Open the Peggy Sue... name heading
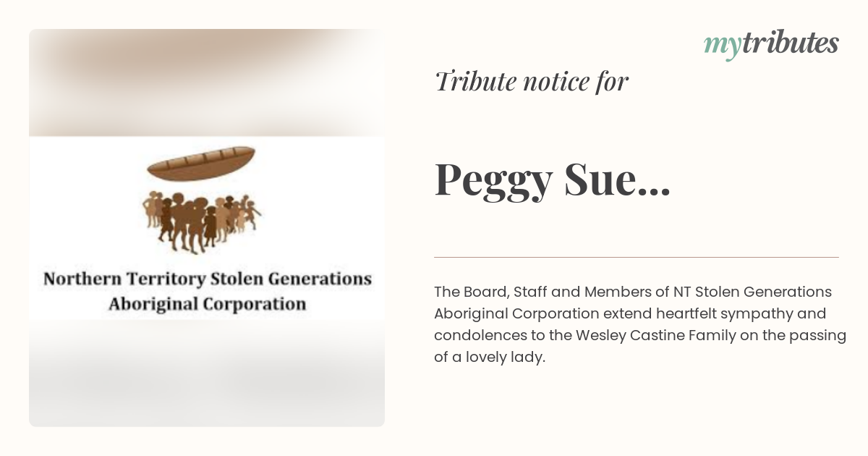 (553, 180)
